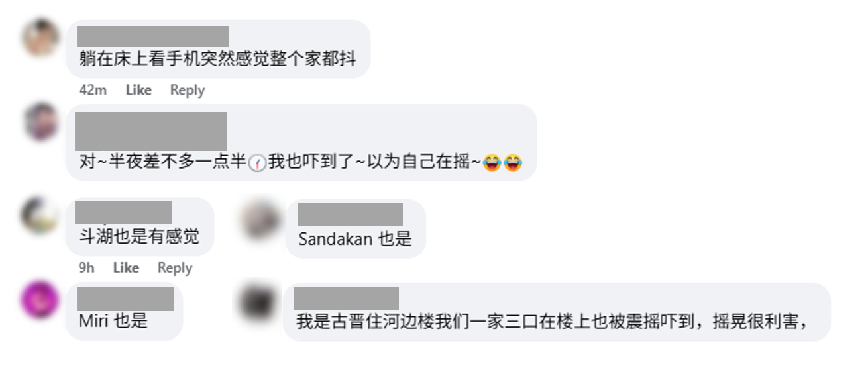Click the 9h timestamp link
This screenshot has height=370, width=868.
(x=86, y=268)
